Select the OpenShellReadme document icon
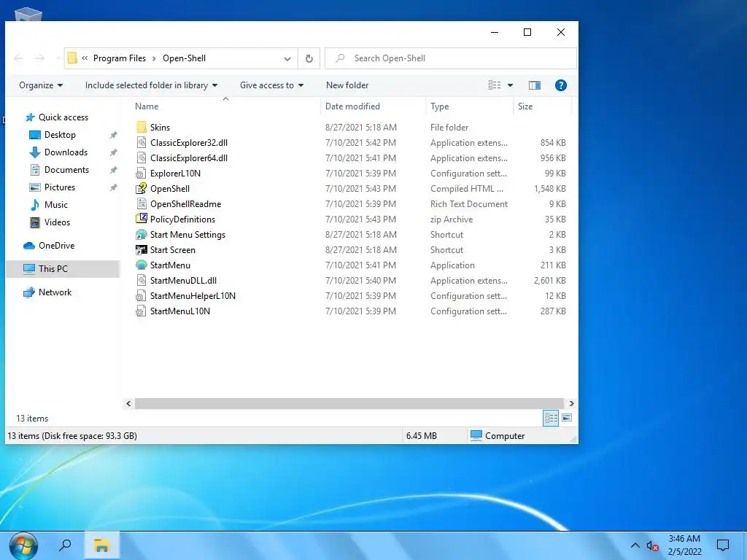Viewport: 747px width, 560px height. tap(141, 204)
